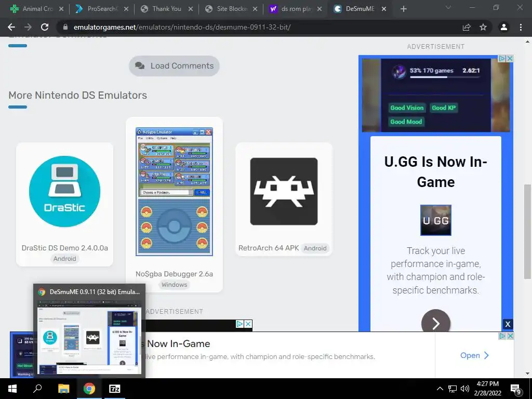Open 7-Zip from the taskbar
Image resolution: width=532 pixels, height=399 pixels.
pos(115,389)
